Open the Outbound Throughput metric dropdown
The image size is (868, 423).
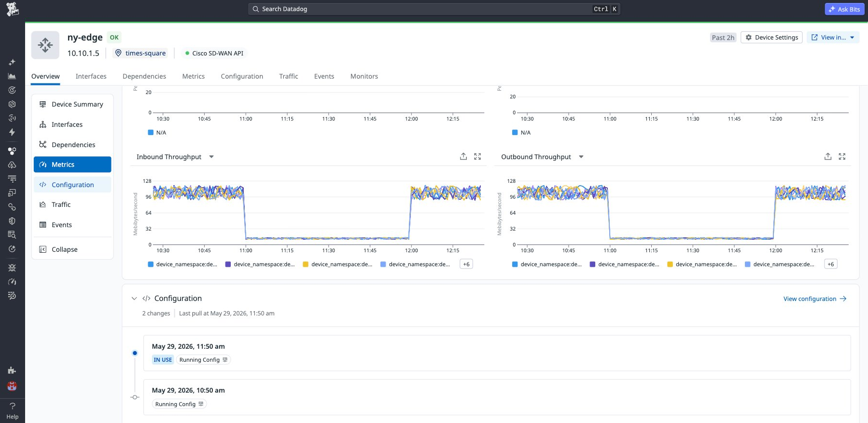(x=581, y=157)
